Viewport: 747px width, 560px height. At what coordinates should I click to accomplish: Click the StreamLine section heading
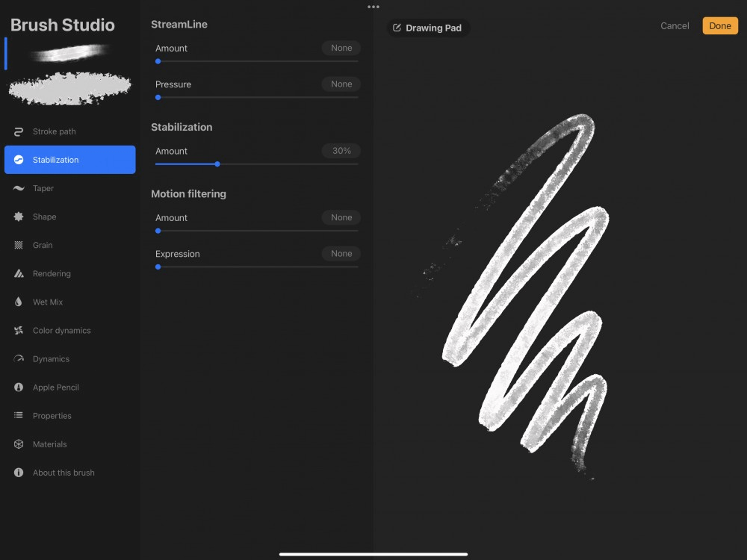point(179,25)
